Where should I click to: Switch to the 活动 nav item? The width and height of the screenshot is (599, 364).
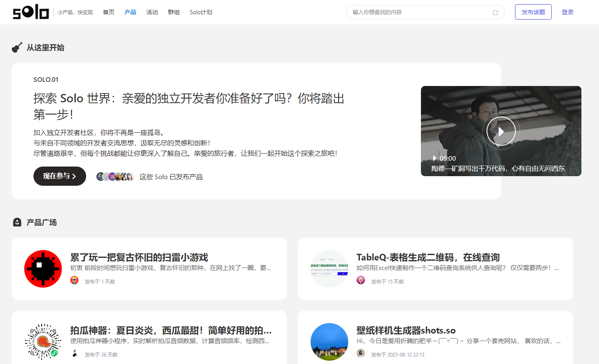152,12
